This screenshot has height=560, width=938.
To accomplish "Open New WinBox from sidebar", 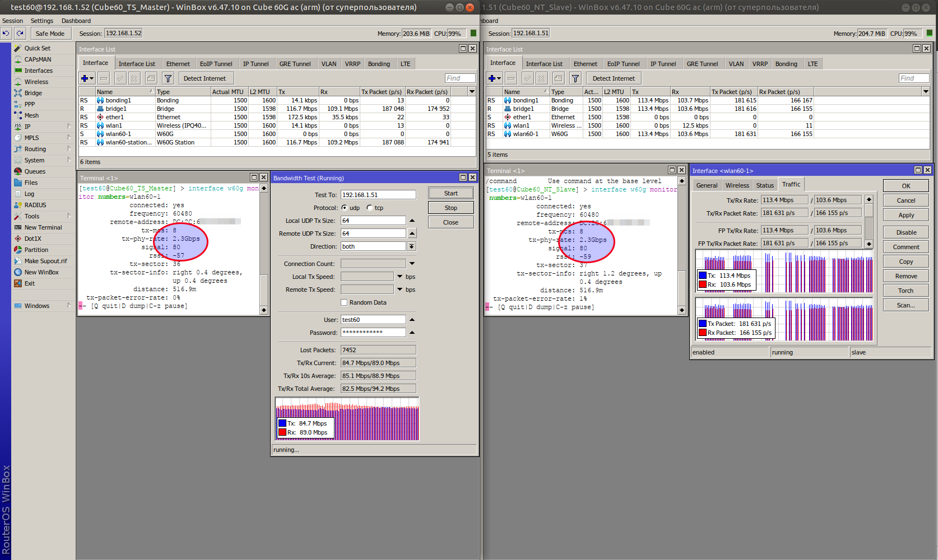I will [41, 272].
